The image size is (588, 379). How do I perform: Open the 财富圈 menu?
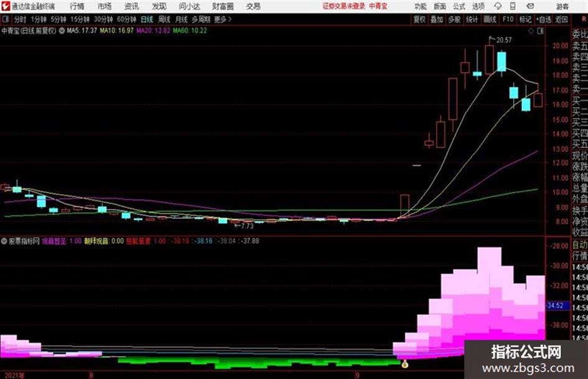point(223,6)
